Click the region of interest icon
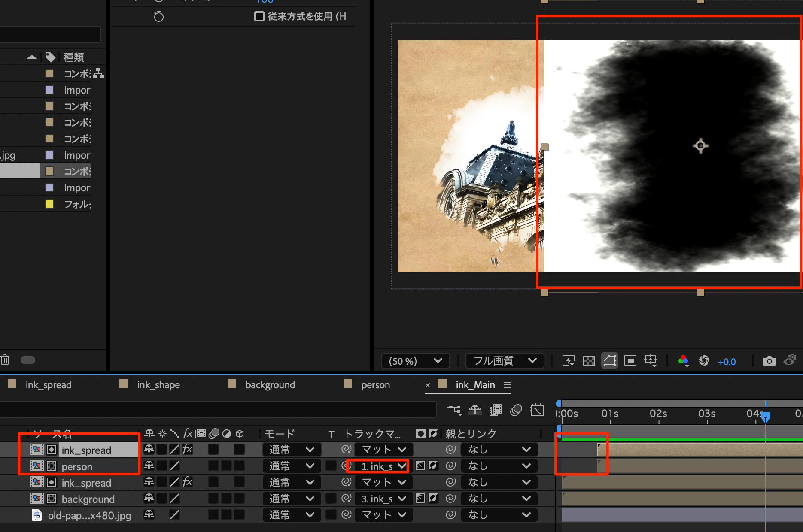 (x=630, y=361)
